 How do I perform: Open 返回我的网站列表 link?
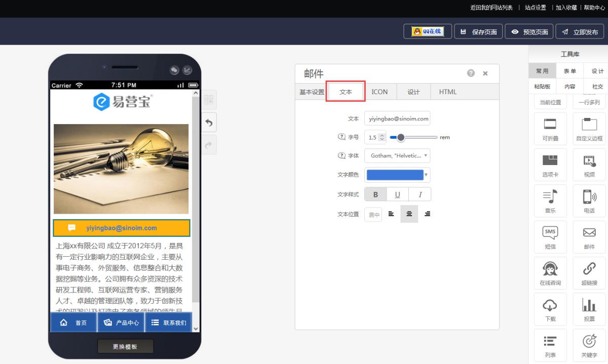coord(491,8)
